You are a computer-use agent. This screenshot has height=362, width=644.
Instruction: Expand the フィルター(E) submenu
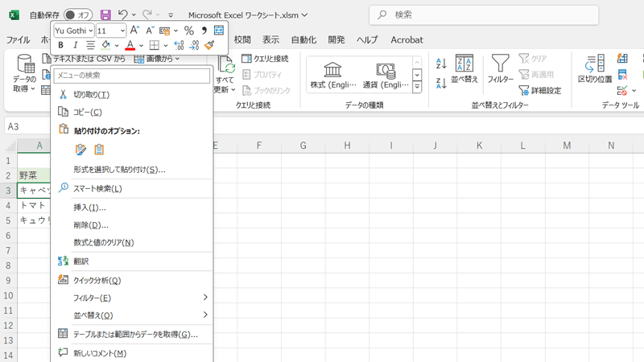[x=132, y=298]
